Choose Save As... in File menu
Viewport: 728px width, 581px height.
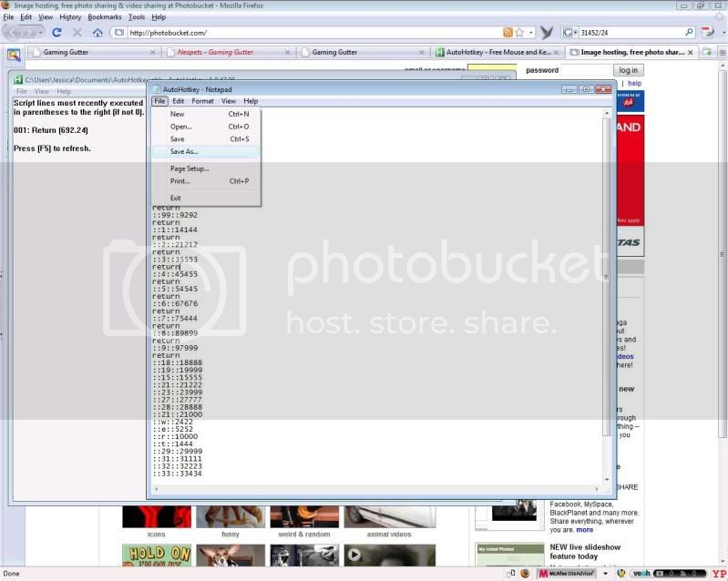click(183, 151)
